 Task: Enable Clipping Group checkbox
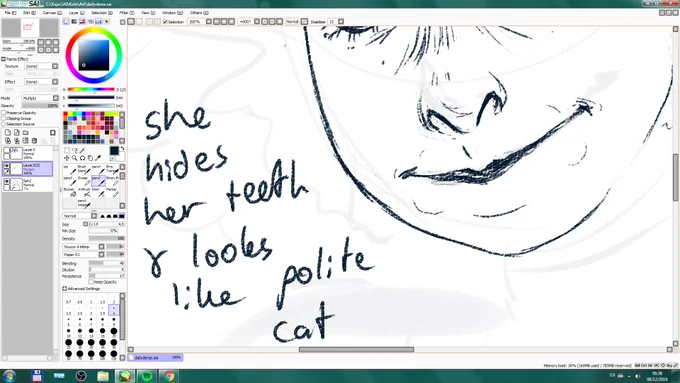click(3, 118)
